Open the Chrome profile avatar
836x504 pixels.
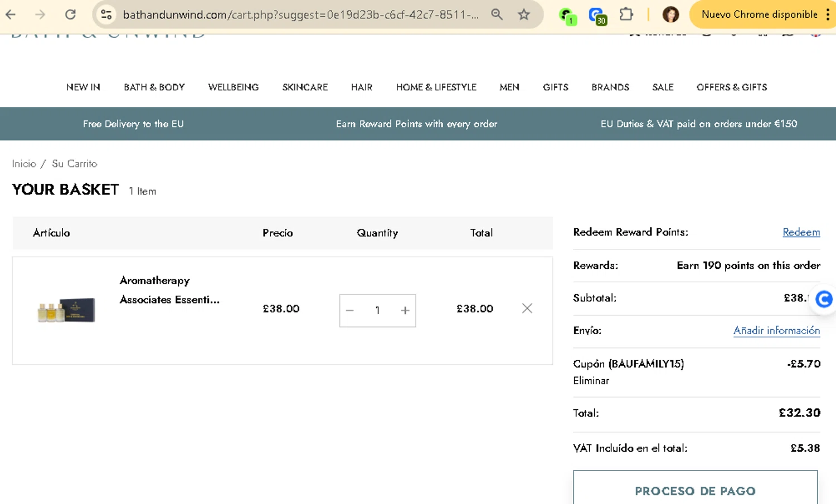pos(670,14)
